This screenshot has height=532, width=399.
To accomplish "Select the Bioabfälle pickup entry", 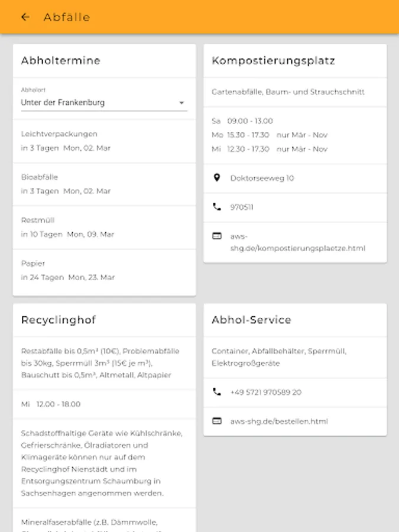I will [x=104, y=184].
